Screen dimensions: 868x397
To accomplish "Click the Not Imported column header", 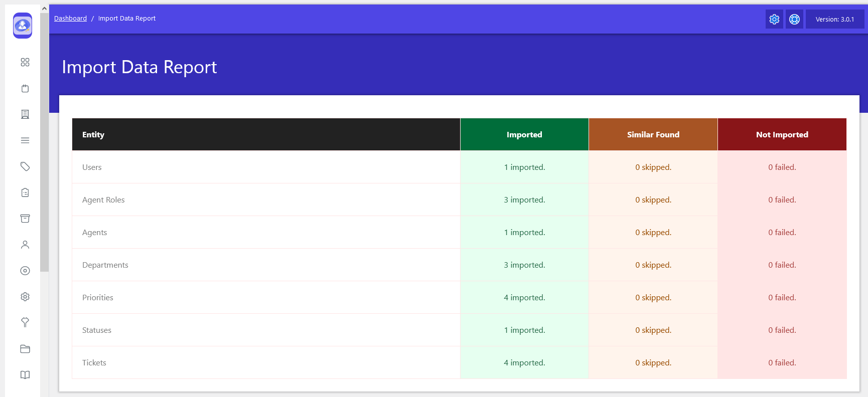I will pyautogui.click(x=782, y=134).
